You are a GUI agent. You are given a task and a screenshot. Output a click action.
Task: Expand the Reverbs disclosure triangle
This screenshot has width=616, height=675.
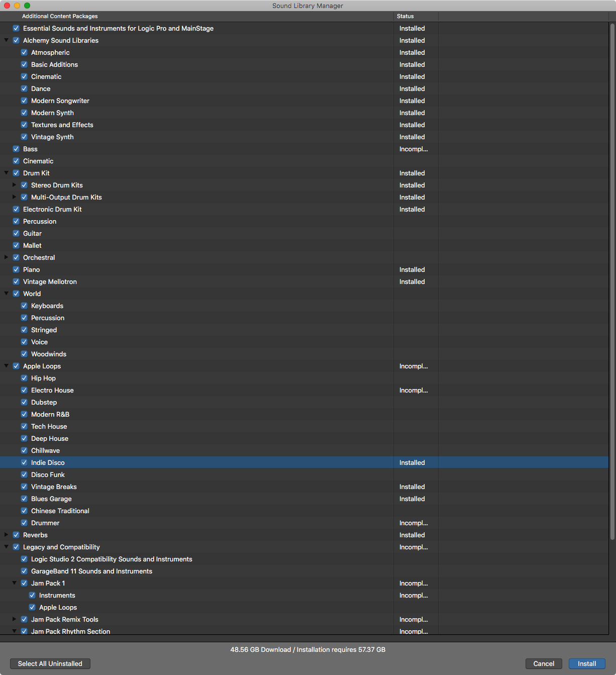[7, 535]
